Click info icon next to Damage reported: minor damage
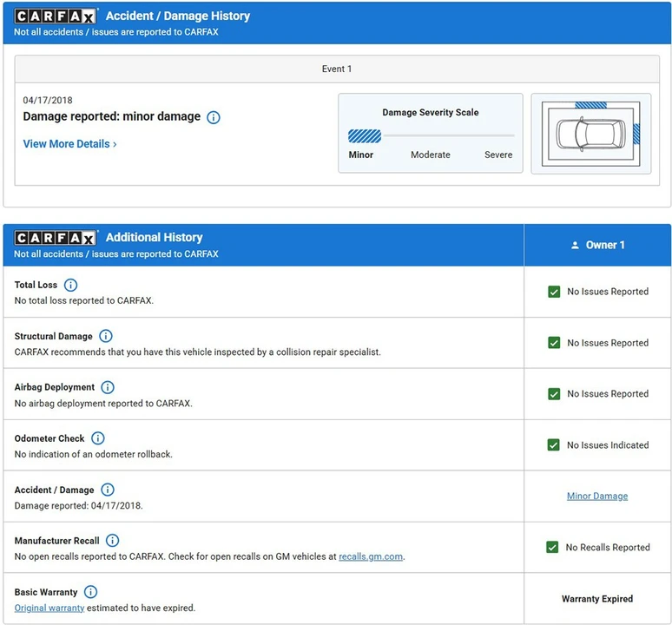Screen dimensions: 672x625 click(x=213, y=117)
